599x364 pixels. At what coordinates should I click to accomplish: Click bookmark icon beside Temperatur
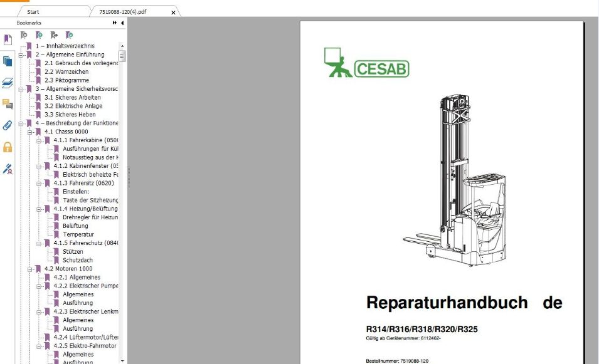pos(56,235)
